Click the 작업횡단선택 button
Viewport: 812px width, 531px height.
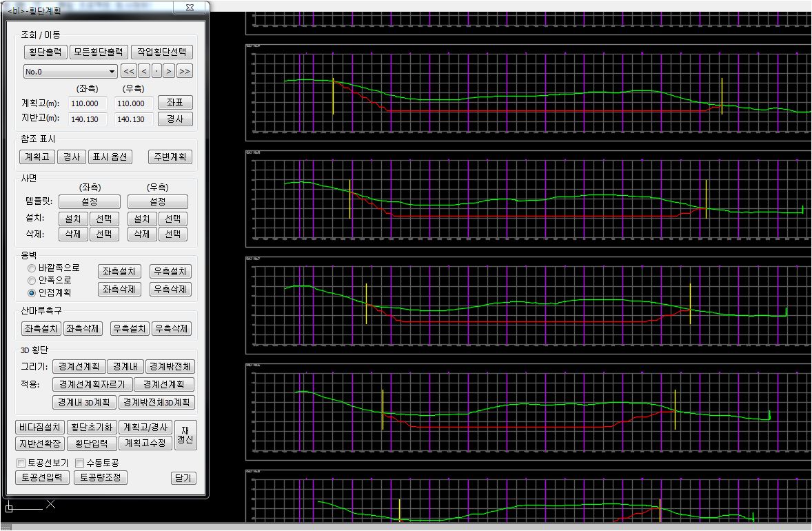click(x=161, y=52)
